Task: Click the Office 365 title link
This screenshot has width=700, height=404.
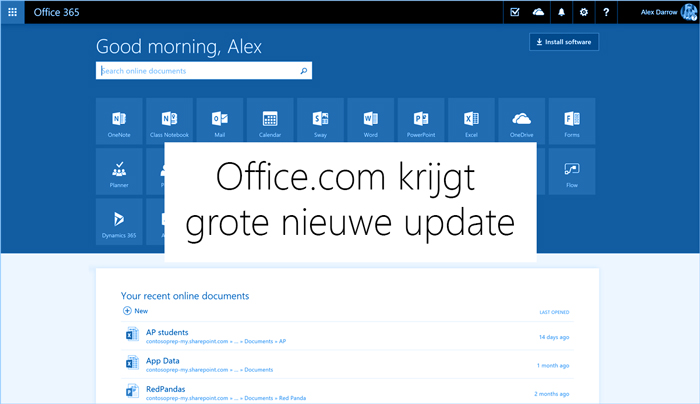Action: pyautogui.click(x=56, y=12)
